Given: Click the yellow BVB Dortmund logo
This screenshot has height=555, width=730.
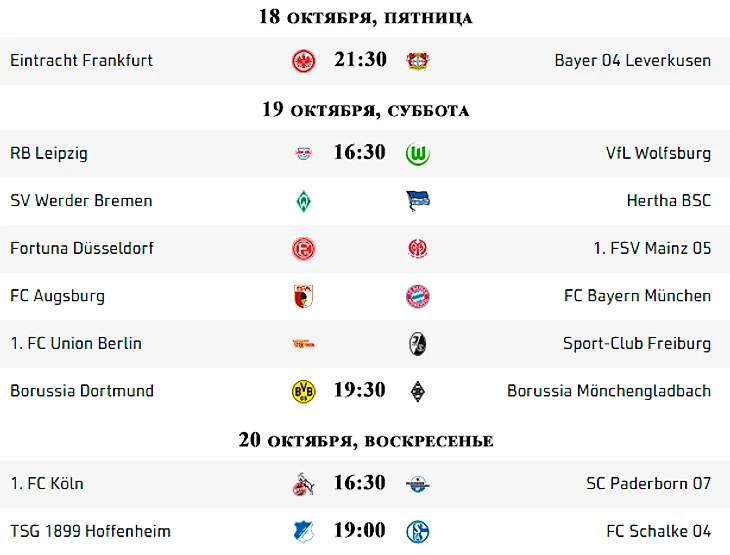Looking at the screenshot, I should 304,391.
